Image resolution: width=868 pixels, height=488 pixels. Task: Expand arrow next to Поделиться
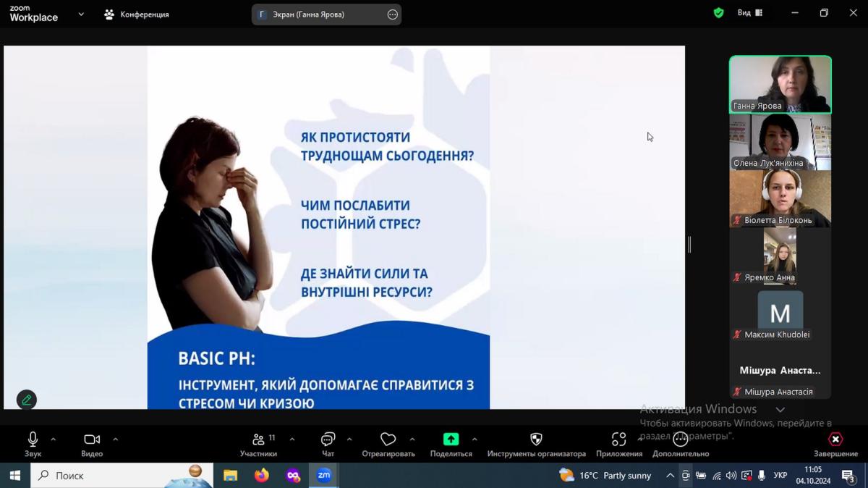pos(475,439)
